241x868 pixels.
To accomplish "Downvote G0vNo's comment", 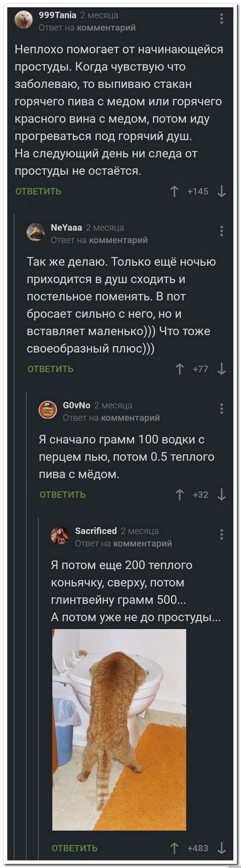I will pyautogui.click(x=222, y=495).
